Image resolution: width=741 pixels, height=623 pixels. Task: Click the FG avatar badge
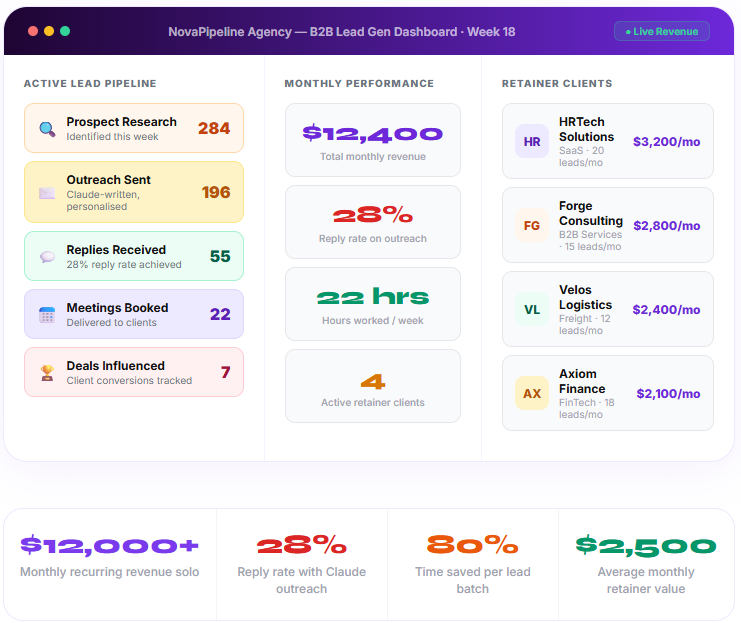[x=532, y=225]
